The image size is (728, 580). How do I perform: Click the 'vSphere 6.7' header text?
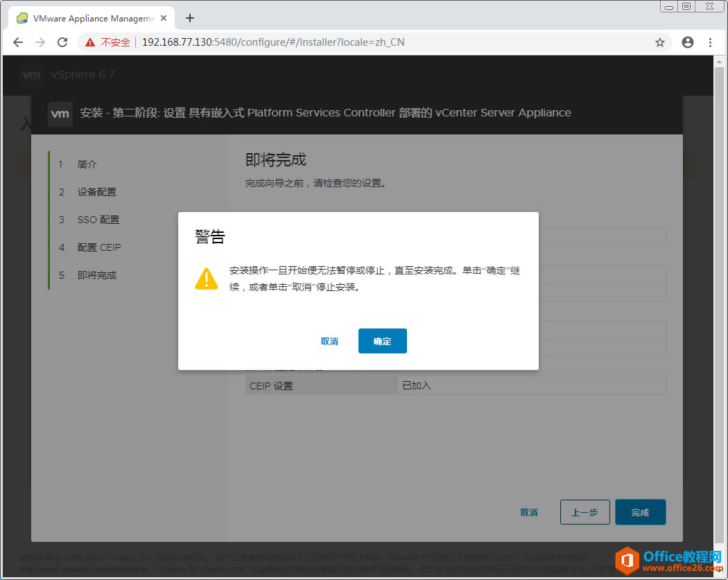click(x=83, y=75)
